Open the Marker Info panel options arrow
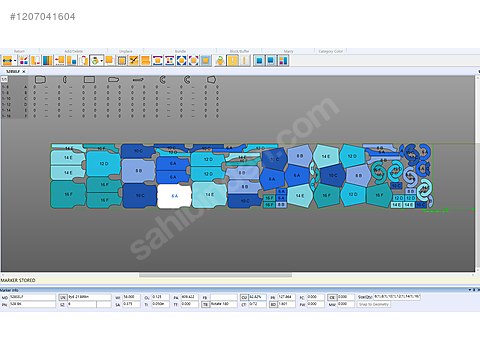This screenshot has height=360, width=480. pos(470,290)
